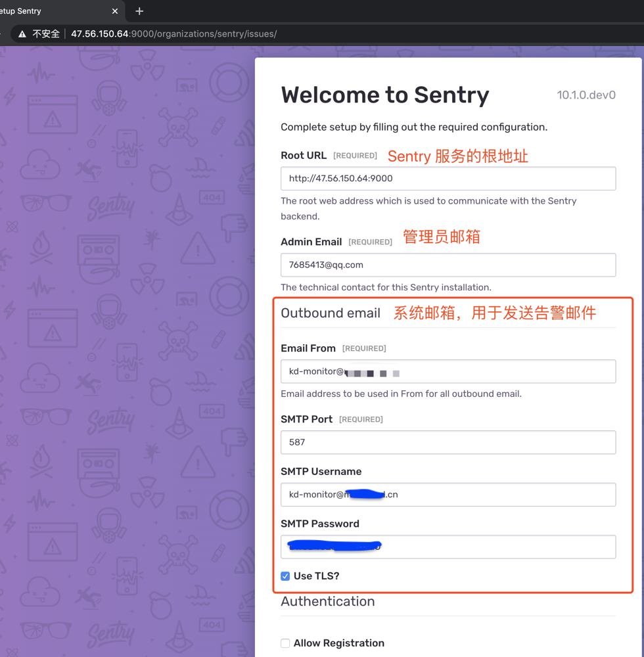Click the Root URL label

point(304,156)
